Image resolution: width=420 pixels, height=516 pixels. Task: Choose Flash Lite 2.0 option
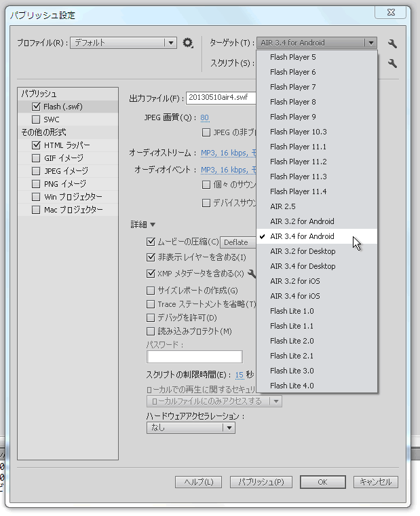317,341
